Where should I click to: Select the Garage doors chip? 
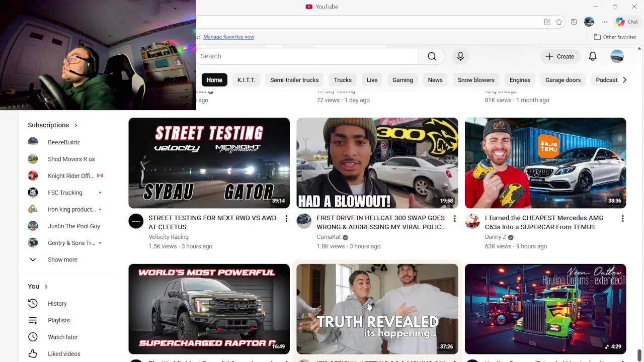click(x=563, y=80)
